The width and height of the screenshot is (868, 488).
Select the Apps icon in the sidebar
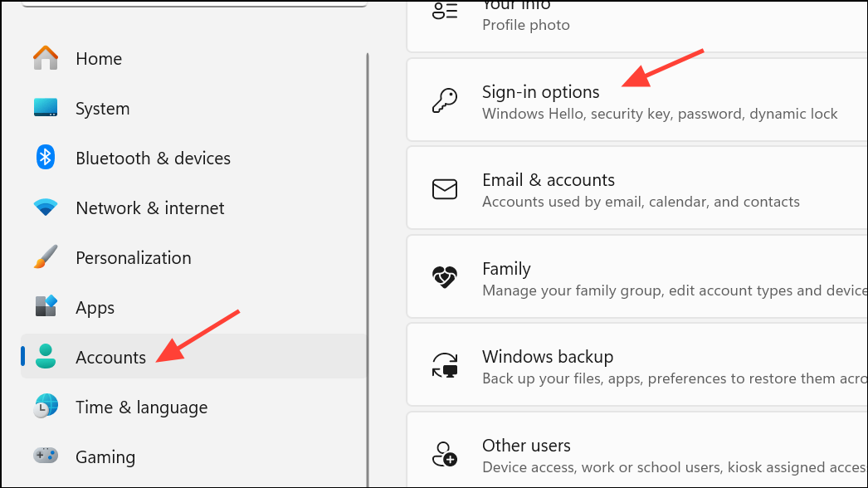(45, 307)
